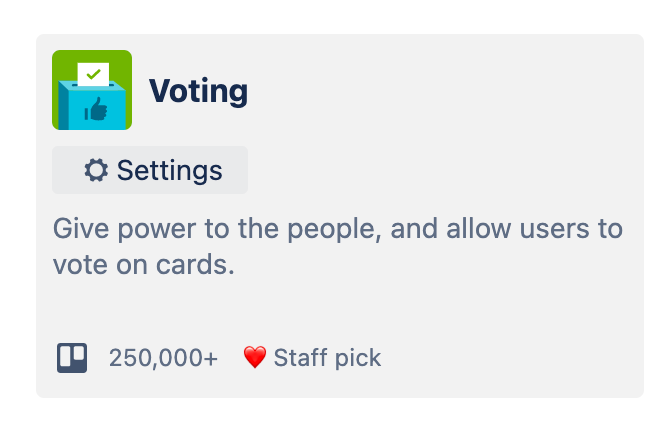Click the 250,000+ boards count
Image resolution: width=668 pixels, height=422 pixels.
click(x=163, y=358)
